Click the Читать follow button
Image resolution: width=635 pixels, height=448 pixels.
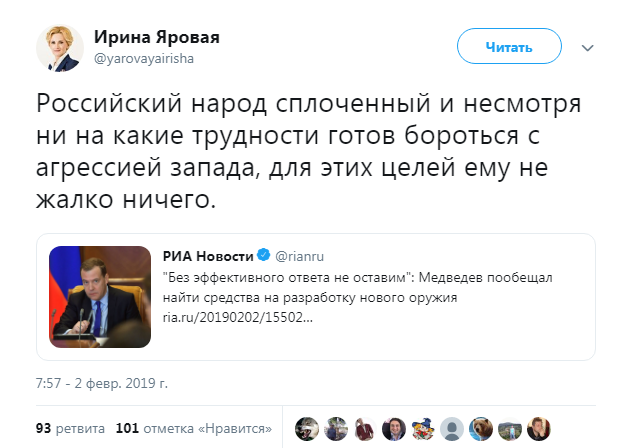[x=508, y=47]
